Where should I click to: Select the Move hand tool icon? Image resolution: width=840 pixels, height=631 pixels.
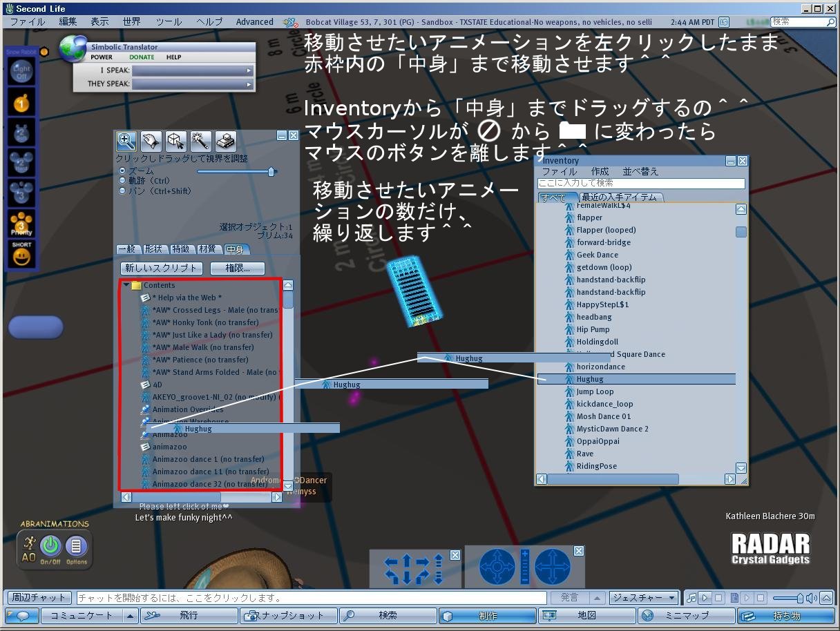point(151,142)
